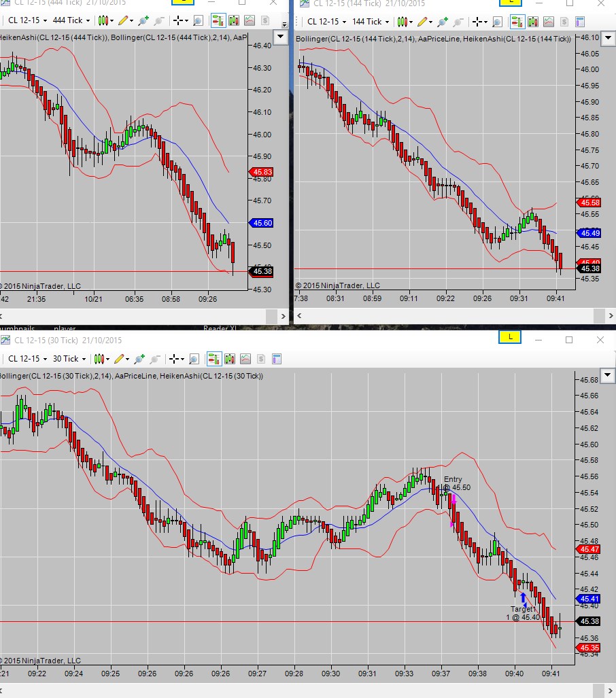Open Strategies dialog in 30 Tick window
616x698 pixels.
[x=261, y=359]
